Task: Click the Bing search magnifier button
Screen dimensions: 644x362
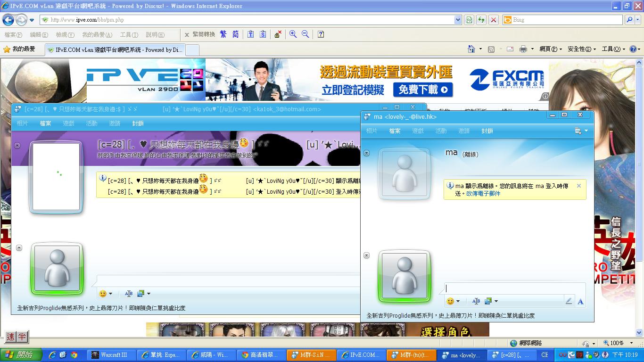Action: click(x=629, y=20)
